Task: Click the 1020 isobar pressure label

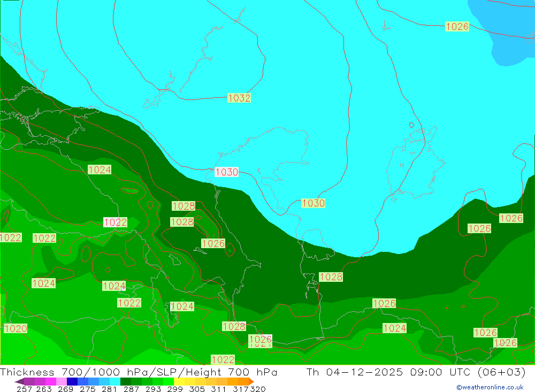Action: pyautogui.click(x=16, y=328)
